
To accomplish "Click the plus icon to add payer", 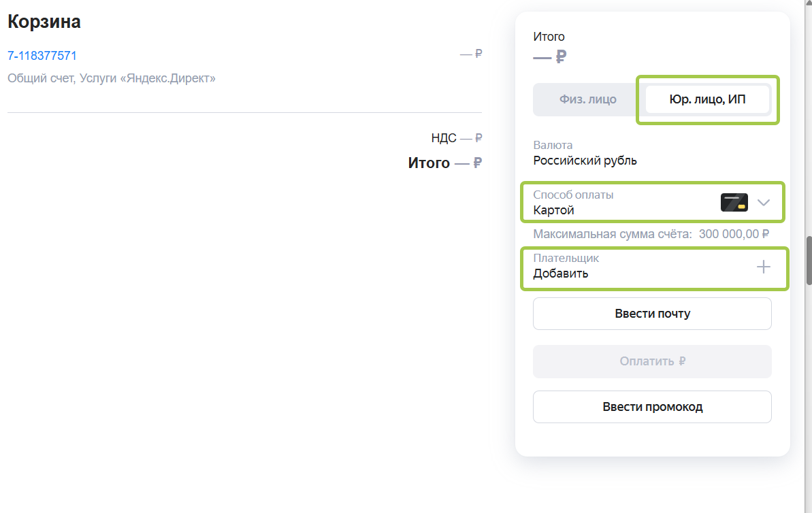I will click(764, 267).
